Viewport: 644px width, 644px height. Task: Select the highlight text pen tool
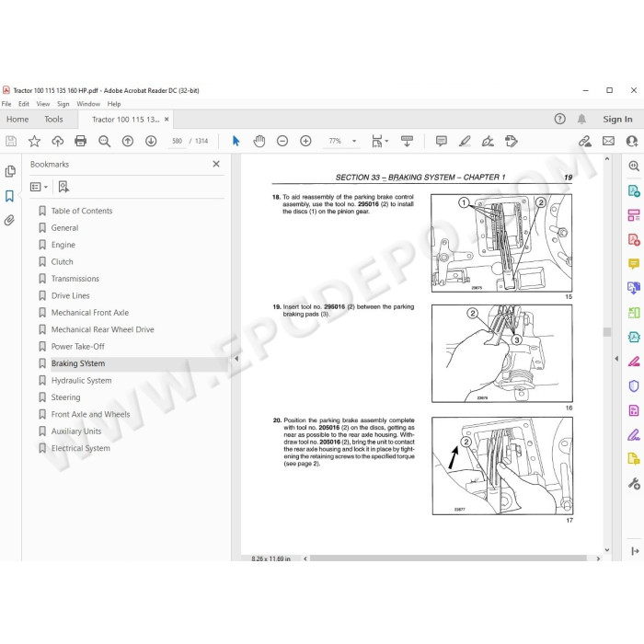[465, 142]
